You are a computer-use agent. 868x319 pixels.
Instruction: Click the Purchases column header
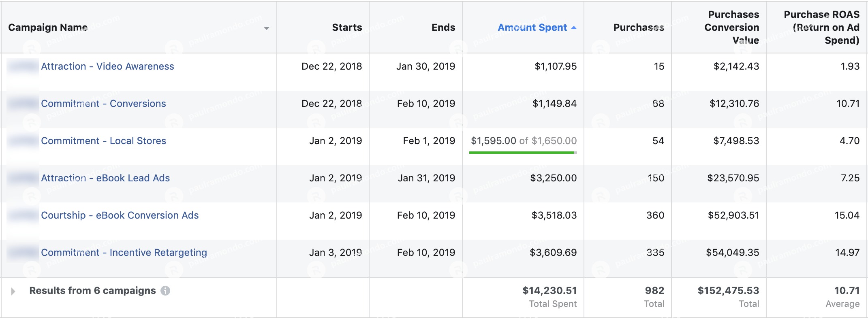tap(639, 28)
